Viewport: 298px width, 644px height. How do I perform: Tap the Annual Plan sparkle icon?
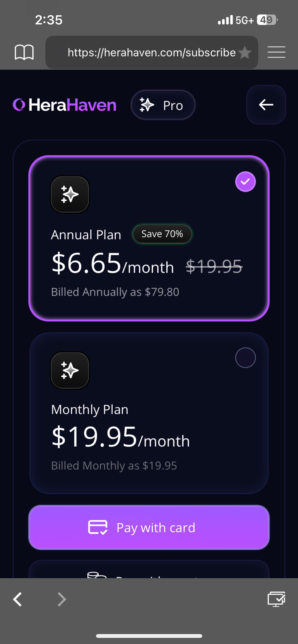point(70,194)
